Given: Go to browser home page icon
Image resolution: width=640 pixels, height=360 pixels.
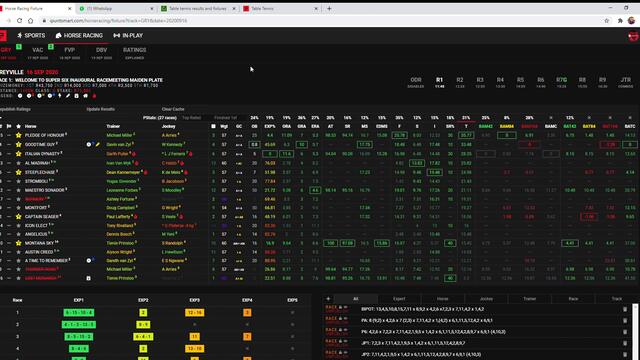Looking at the screenshot, I should pyautogui.click(x=31, y=20).
